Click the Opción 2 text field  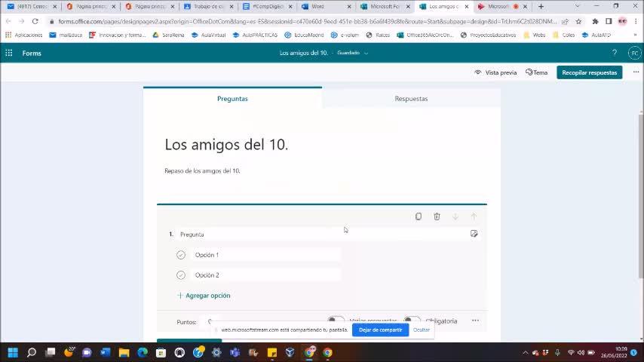pos(266,275)
